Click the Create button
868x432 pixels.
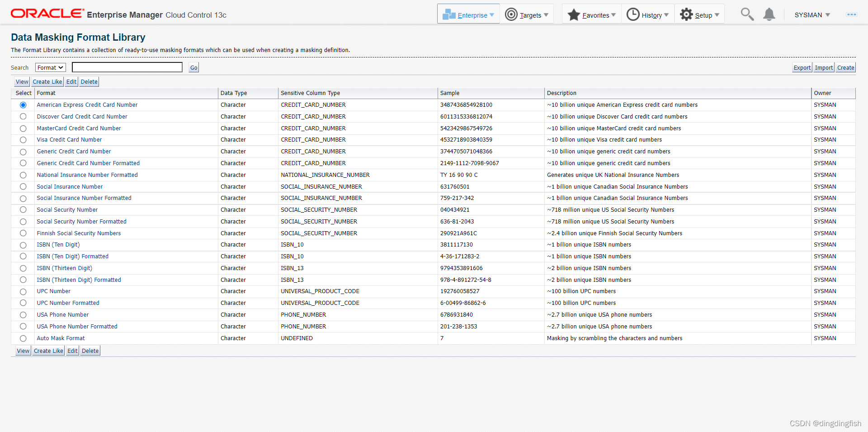845,68
